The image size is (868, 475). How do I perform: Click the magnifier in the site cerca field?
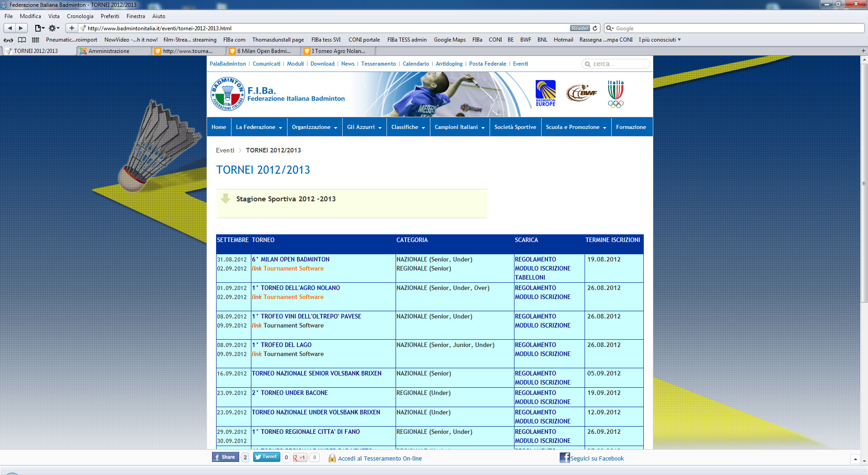coord(588,64)
